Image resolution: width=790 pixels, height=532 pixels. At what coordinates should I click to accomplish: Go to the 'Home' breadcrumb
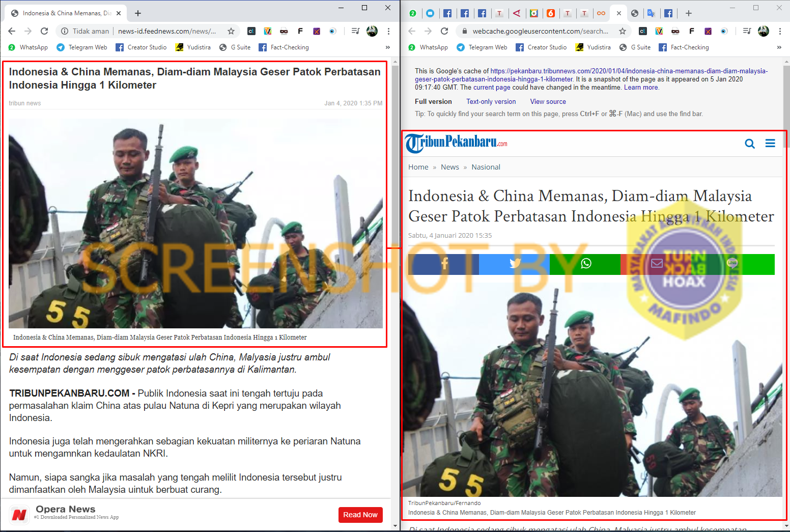418,167
